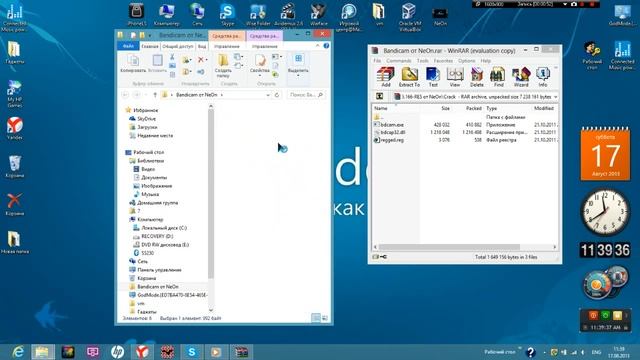The width and height of the screenshot is (640, 360).
Task: Select Документы in the navigation pane
Action: [x=153, y=178]
